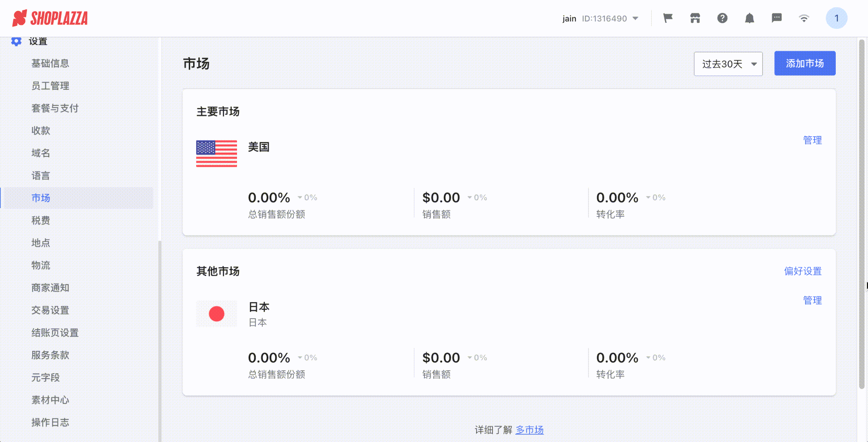Click the flag icon in top bar
Image resolution: width=868 pixels, height=442 pixels.
[668, 18]
